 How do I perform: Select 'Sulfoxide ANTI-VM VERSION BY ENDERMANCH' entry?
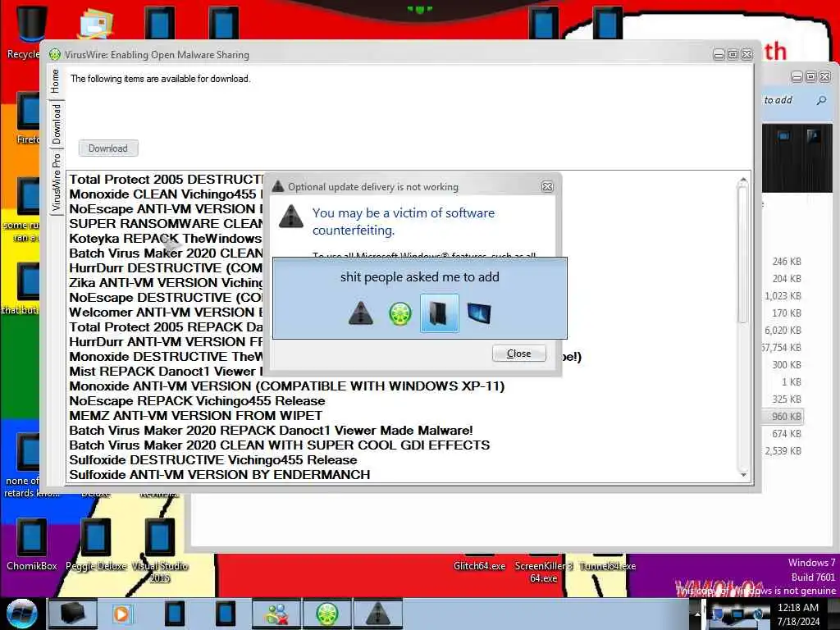pos(219,475)
